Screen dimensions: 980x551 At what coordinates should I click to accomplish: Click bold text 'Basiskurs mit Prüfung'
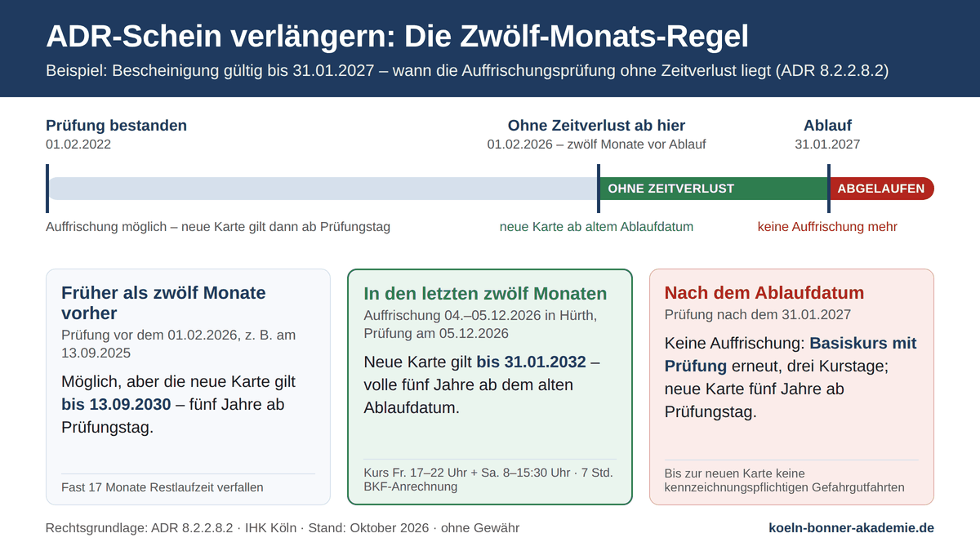point(791,354)
